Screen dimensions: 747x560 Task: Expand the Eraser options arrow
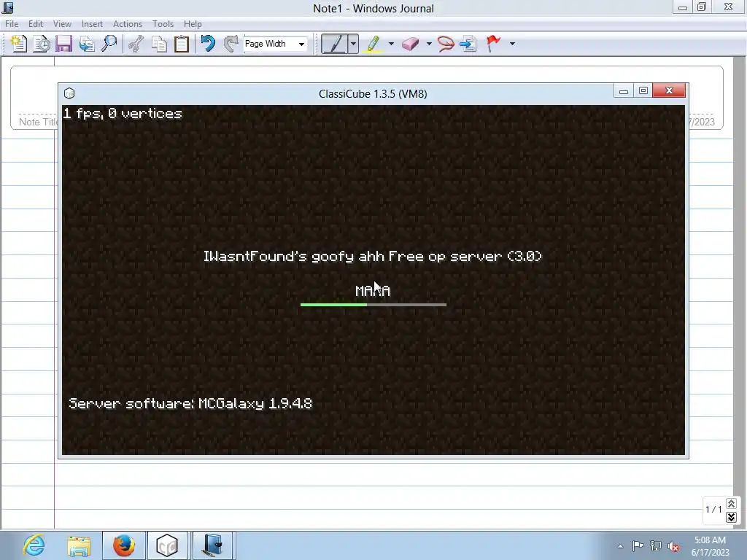pyautogui.click(x=429, y=44)
